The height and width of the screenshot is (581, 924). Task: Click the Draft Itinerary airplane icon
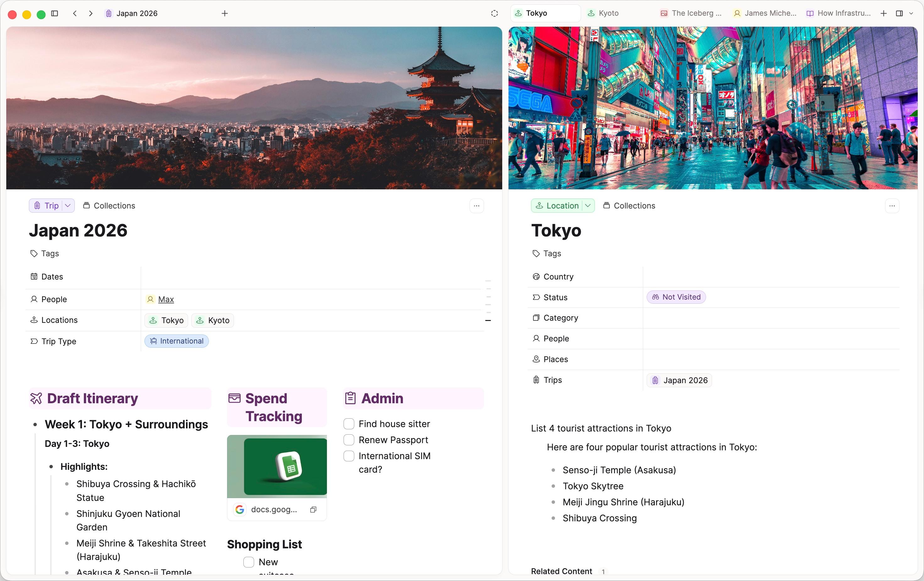(36, 399)
